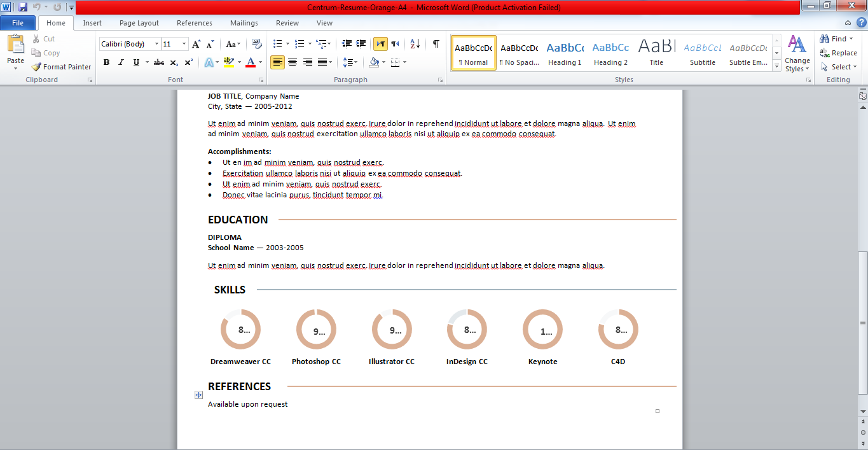This screenshot has width=868, height=450.
Task: Apply the No Spacing style
Action: coord(519,53)
